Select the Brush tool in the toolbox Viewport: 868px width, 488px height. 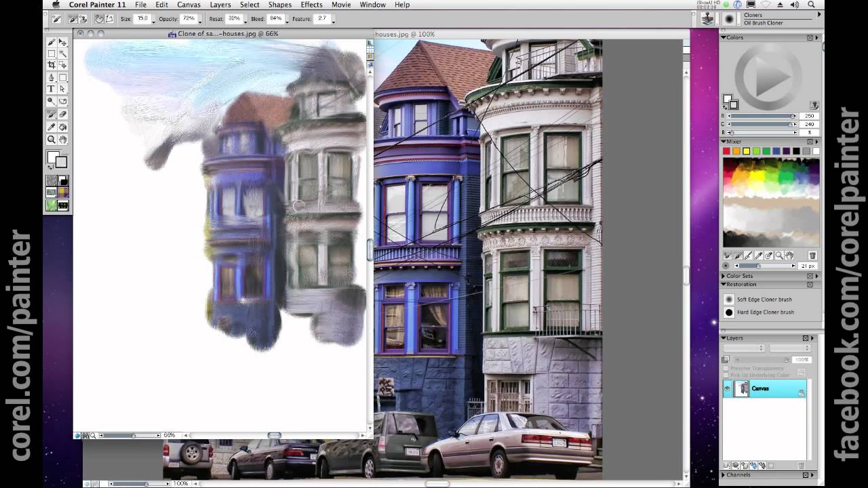point(51,43)
